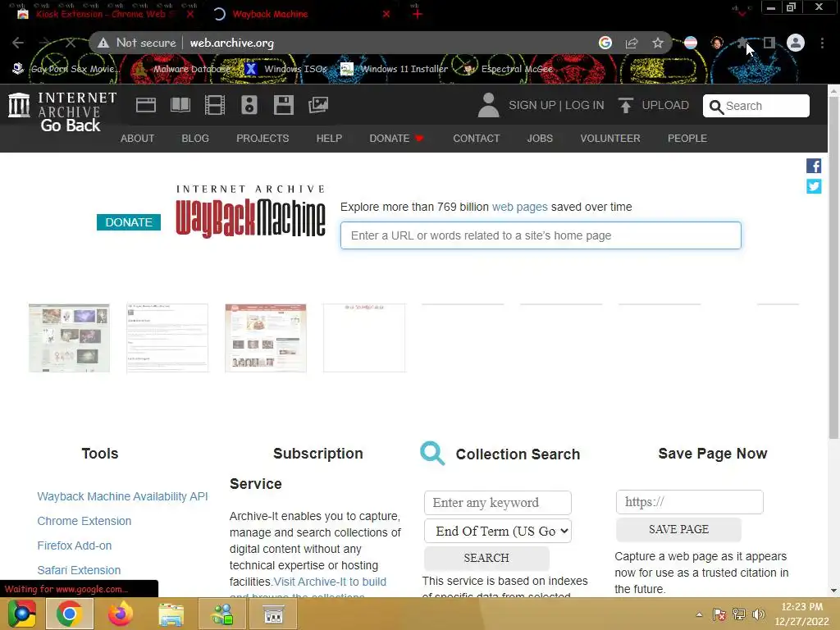840x630 pixels.
Task: Open the Malware Database bookmark
Action: point(183,69)
